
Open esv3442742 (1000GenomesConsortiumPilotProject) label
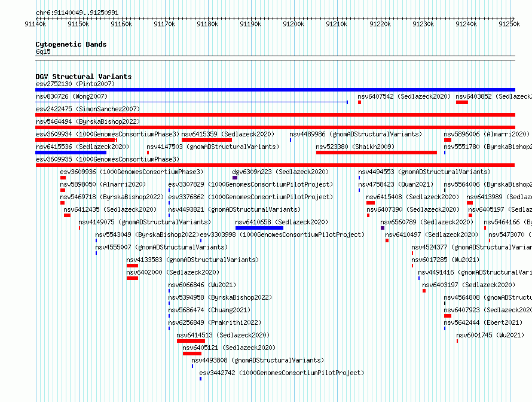(x=282, y=373)
